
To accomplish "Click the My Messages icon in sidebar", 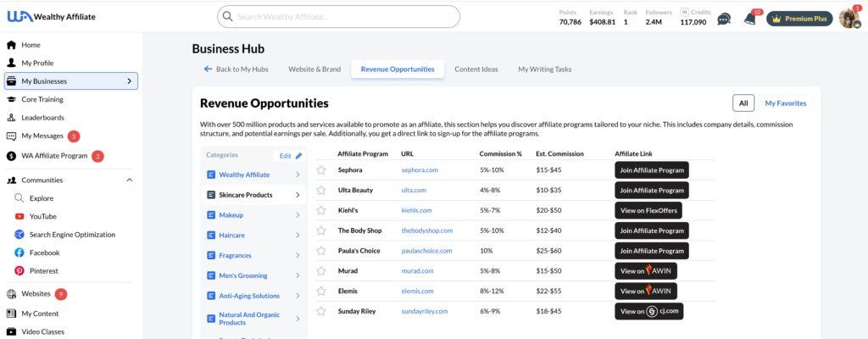I will 11,136.
